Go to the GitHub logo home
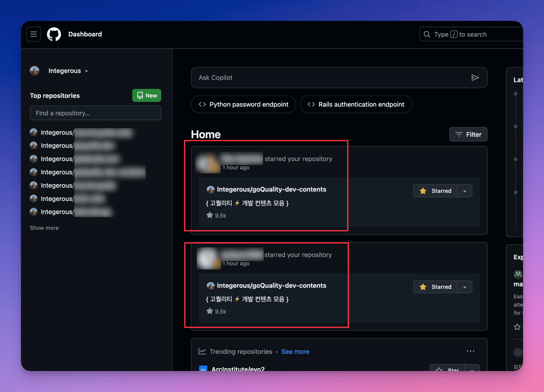The image size is (544, 392). coord(54,34)
